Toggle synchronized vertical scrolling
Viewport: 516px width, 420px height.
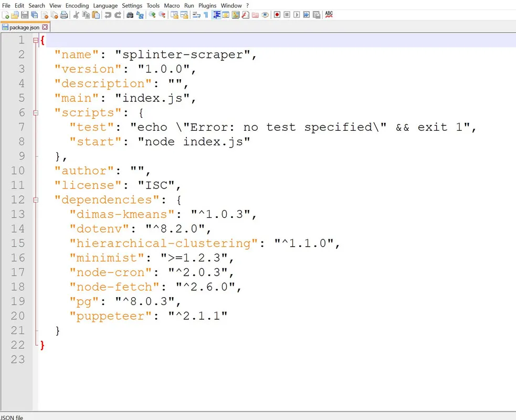click(x=174, y=15)
